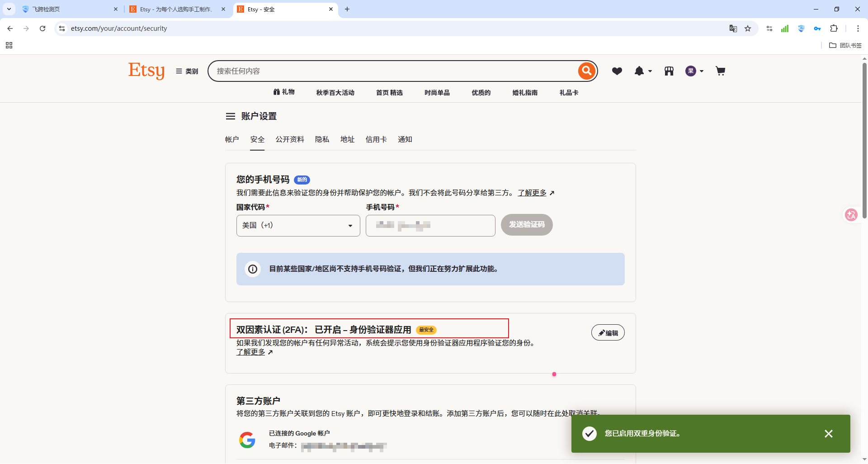868x464 pixels.
Task: Expand the country code dropdown 美国 (+1)
Action: tap(298, 225)
